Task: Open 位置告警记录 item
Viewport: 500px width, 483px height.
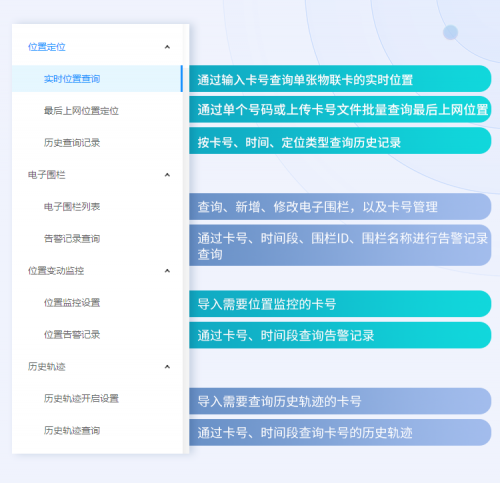Action: [97, 335]
